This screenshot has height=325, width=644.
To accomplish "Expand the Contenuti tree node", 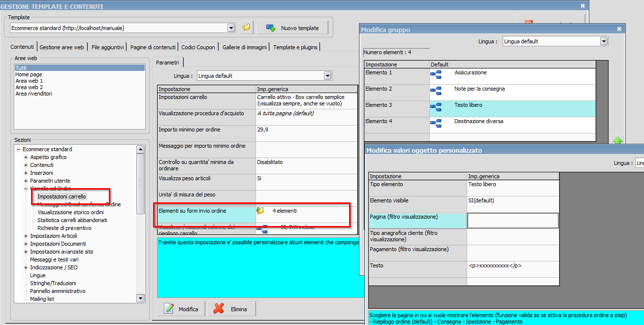I will tap(26, 165).
